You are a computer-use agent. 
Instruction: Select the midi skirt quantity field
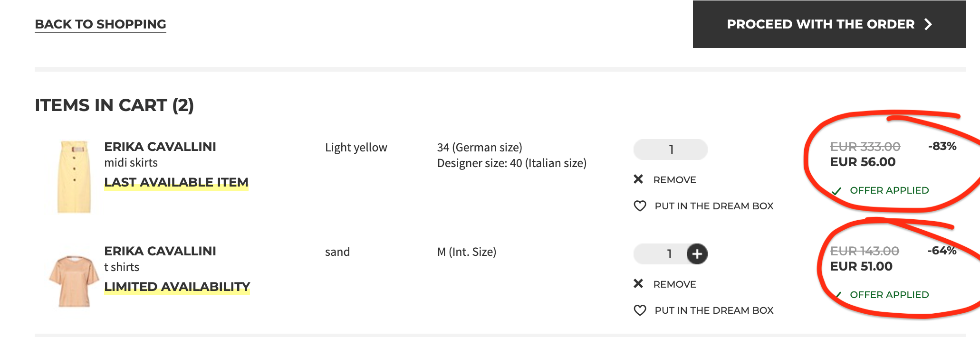pos(671,150)
